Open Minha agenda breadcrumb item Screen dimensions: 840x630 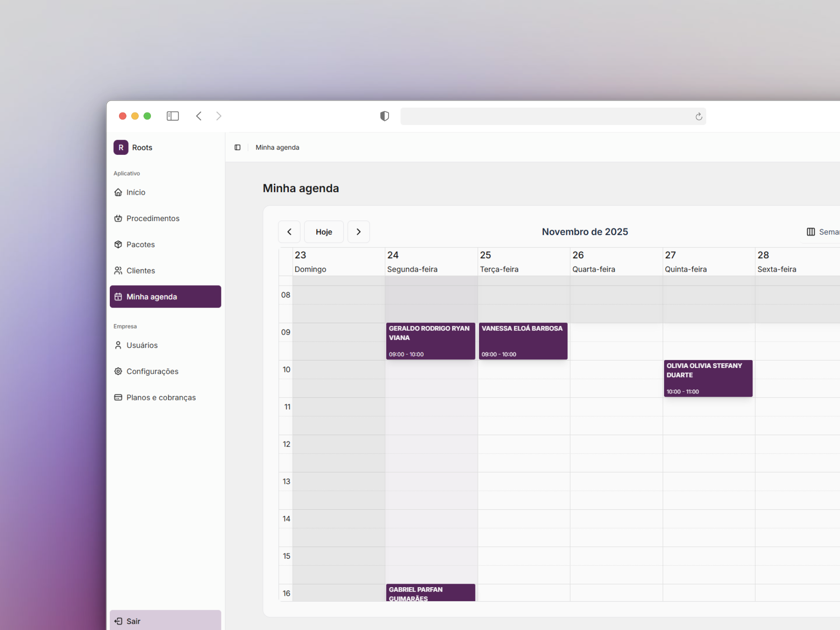click(x=277, y=147)
